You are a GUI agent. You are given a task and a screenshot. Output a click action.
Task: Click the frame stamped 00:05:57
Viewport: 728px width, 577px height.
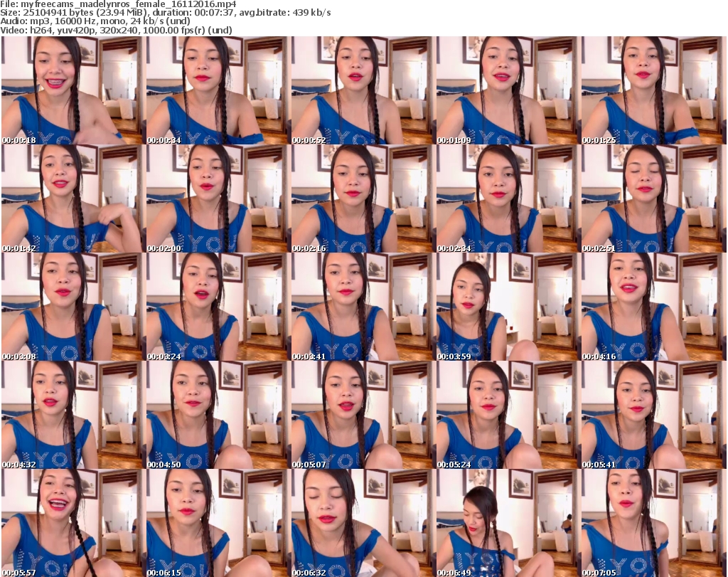pyautogui.click(x=73, y=523)
